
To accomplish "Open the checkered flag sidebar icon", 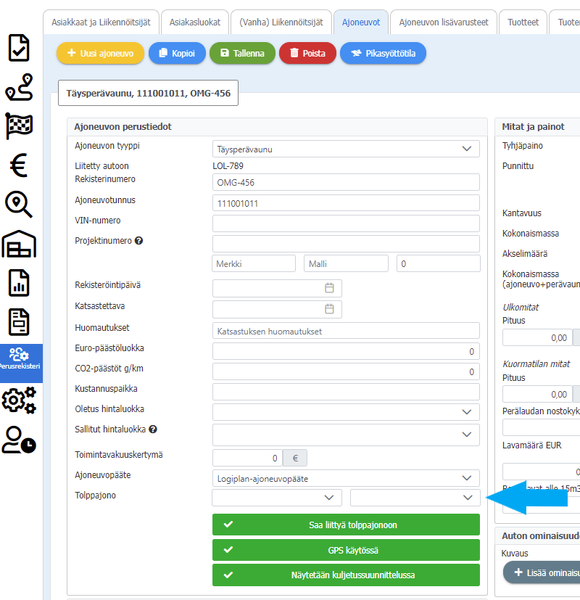I will click(19, 126).
